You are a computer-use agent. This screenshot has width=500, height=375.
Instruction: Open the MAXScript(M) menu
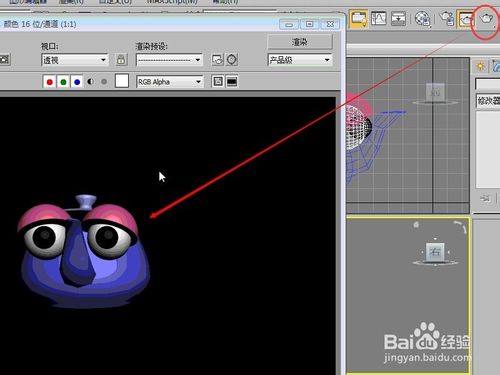pyautogui.click(x=172, y=2)
